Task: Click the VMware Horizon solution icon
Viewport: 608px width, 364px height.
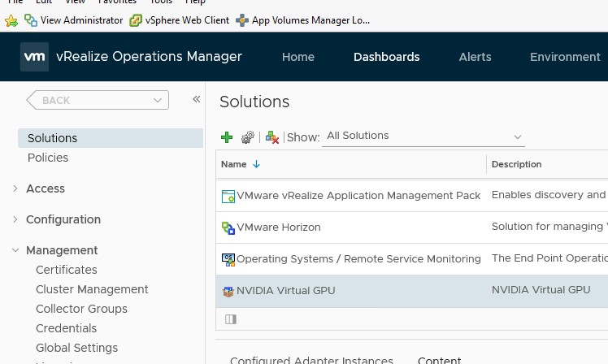Action: click(228, 227)
